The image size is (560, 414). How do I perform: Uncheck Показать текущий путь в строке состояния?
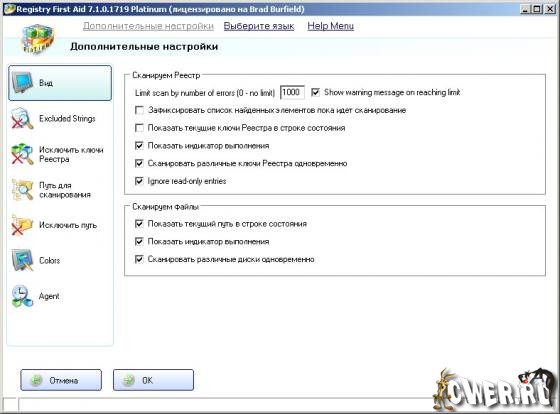coord(139,224)
